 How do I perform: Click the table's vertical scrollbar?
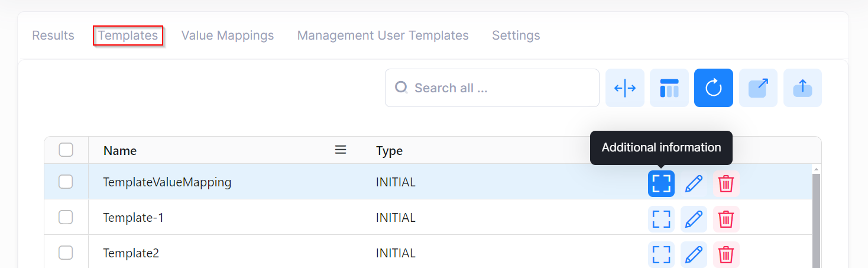point(816,219)
